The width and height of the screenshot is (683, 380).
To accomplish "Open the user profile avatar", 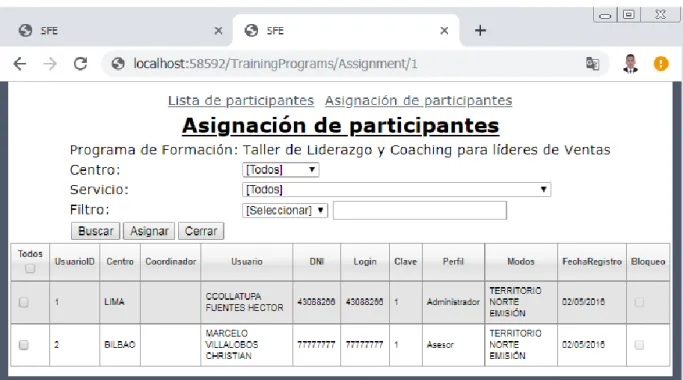I will tap(630, 64).
